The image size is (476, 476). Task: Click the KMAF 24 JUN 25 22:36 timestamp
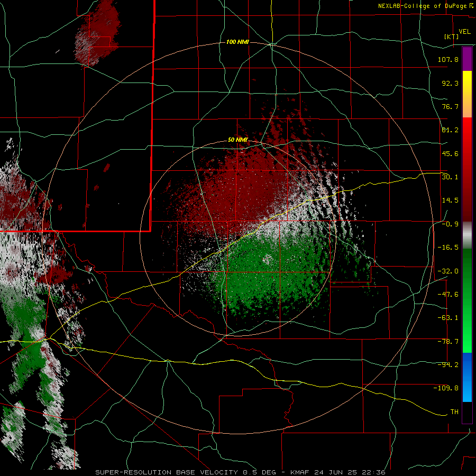(x=338, y=472)
